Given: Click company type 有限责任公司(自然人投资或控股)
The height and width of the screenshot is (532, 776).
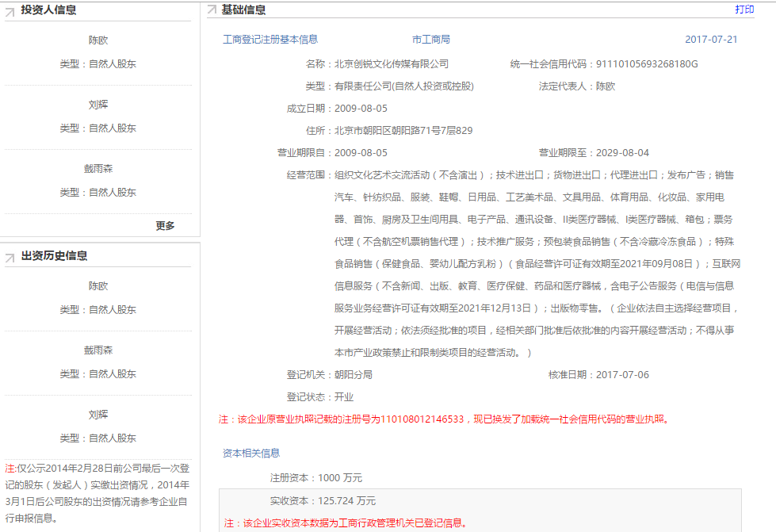Looking at the screenshot, I should (x=403, y=86).
